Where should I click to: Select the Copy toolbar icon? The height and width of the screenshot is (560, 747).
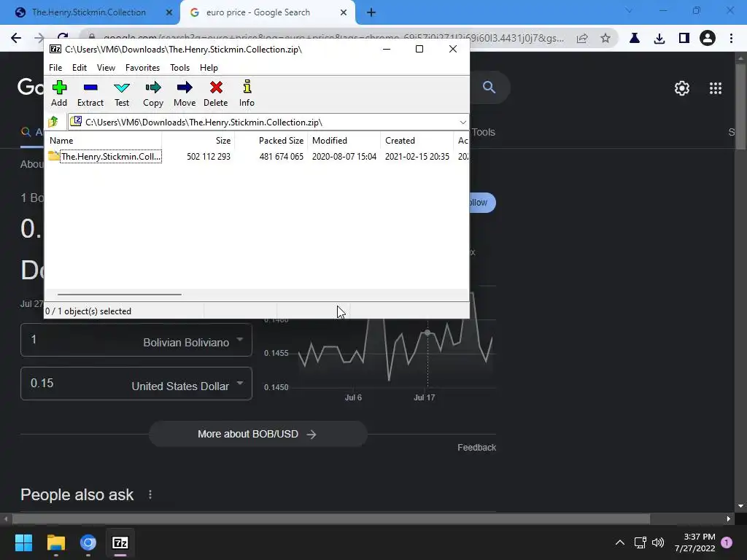point(153,93)
